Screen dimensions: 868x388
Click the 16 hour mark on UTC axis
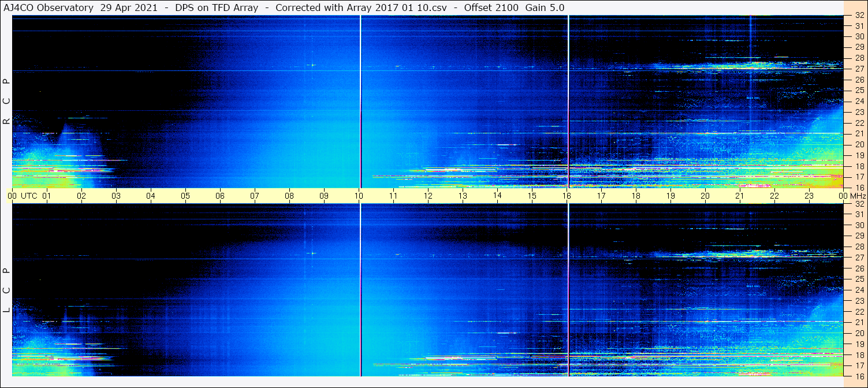567,196
